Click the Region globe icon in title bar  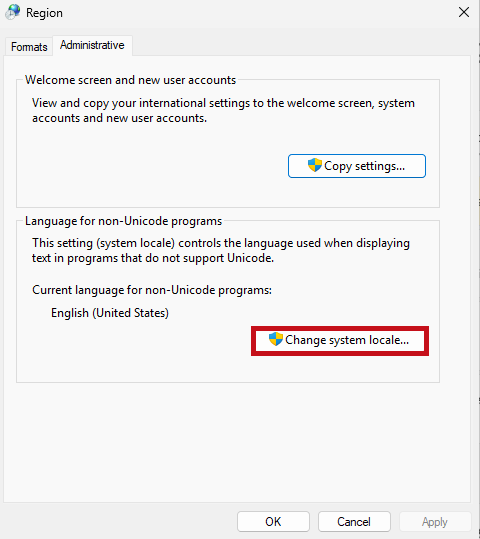point(13,12)
